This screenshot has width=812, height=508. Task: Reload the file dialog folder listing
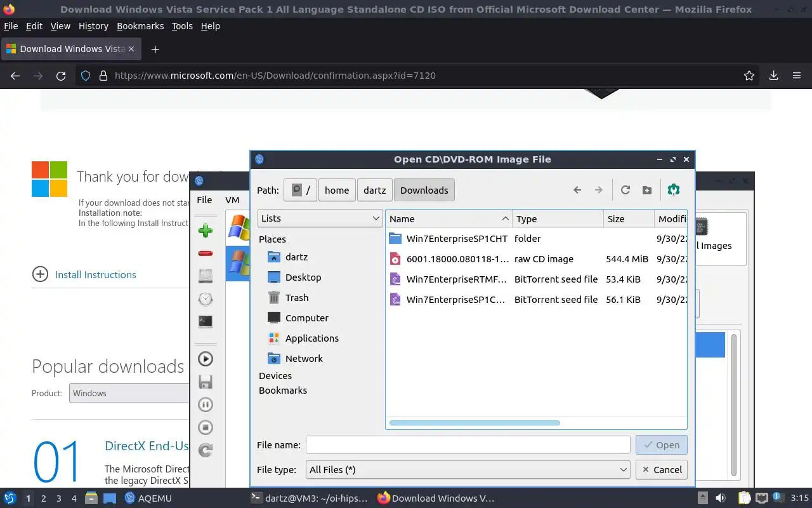[x=625, y=190]
